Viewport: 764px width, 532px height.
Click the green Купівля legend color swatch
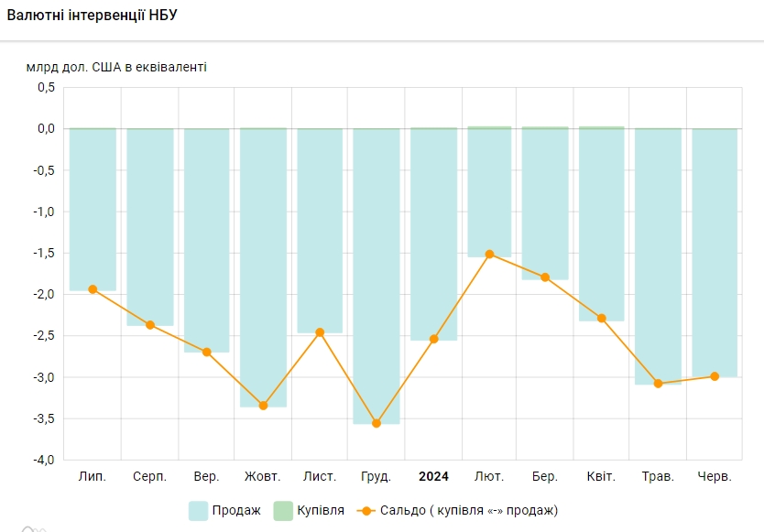coord(283,510)
